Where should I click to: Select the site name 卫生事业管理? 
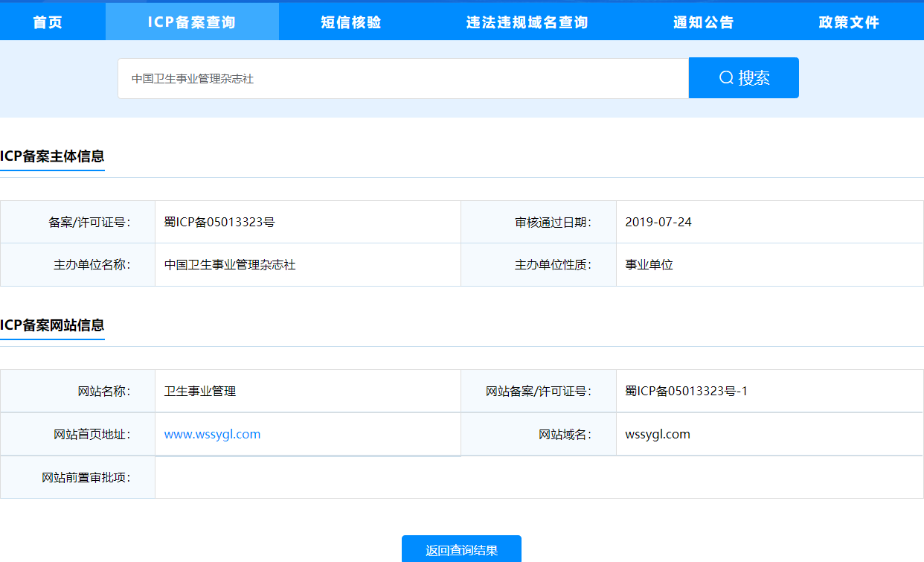200,391
